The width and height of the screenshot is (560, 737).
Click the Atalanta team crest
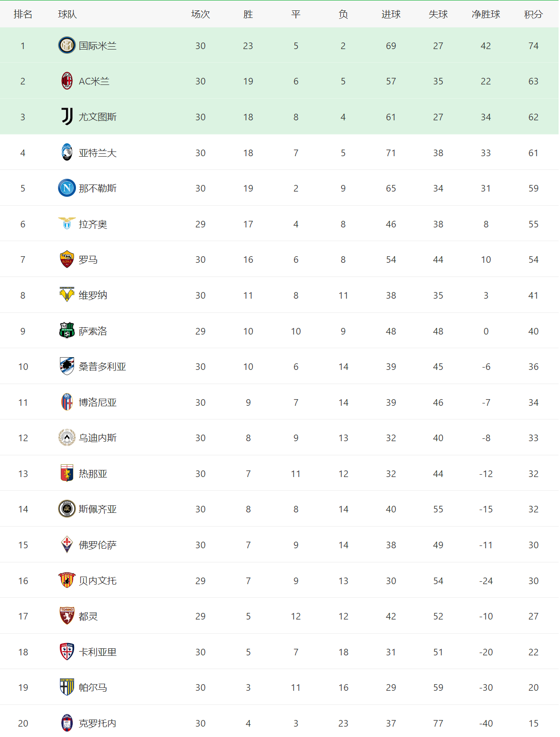(x=67, y=152)
